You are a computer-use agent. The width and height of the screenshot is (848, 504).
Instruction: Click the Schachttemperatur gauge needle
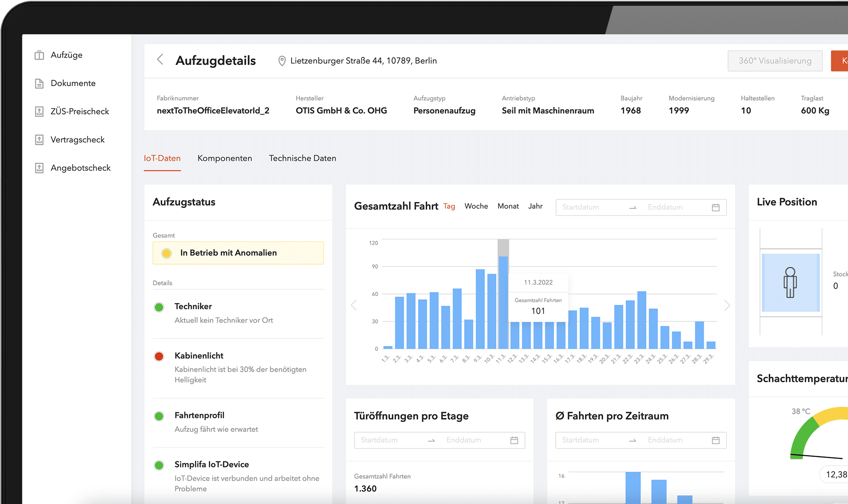click(x=816, y=456)
